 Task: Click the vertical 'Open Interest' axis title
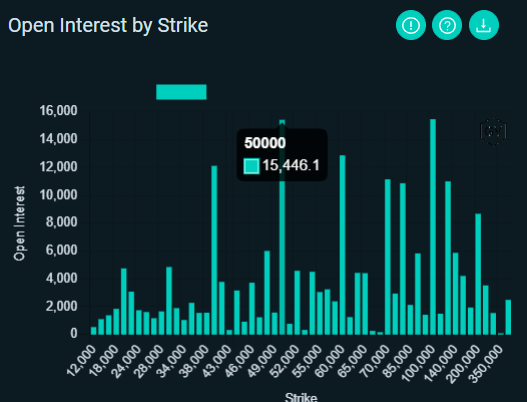(x=19, y=223)
